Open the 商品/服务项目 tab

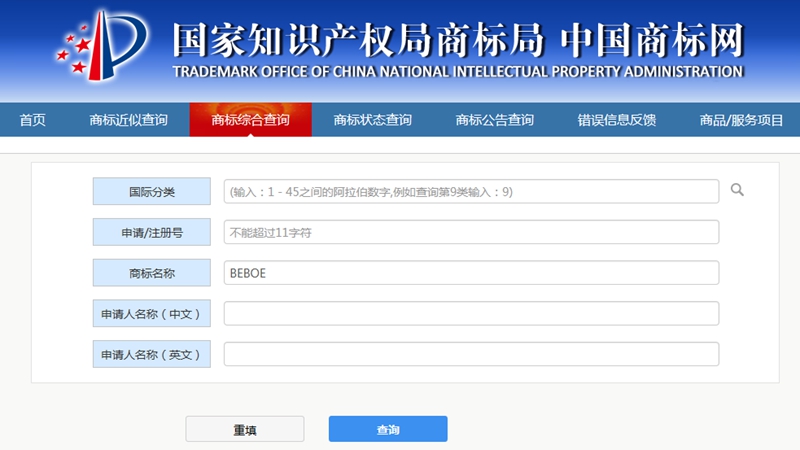(741, 120)
